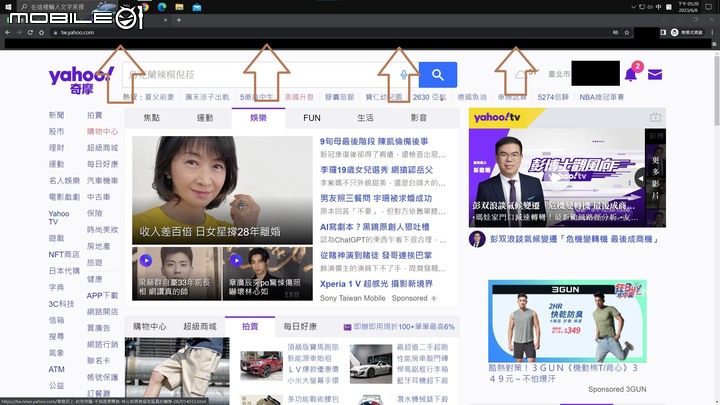
Task: Open new browser tab with plus
Action: [179, 20]
